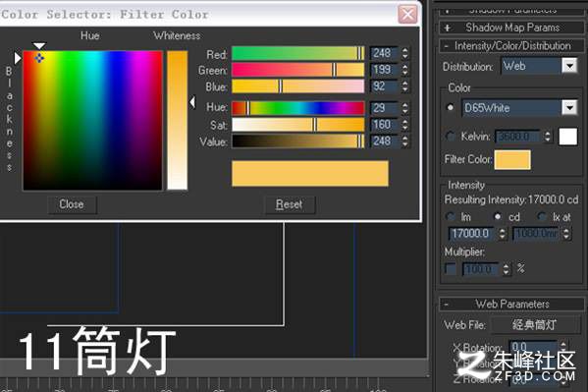Click the intensity field showing 17000.0
The image size is (588, 392).
[472, 234]
